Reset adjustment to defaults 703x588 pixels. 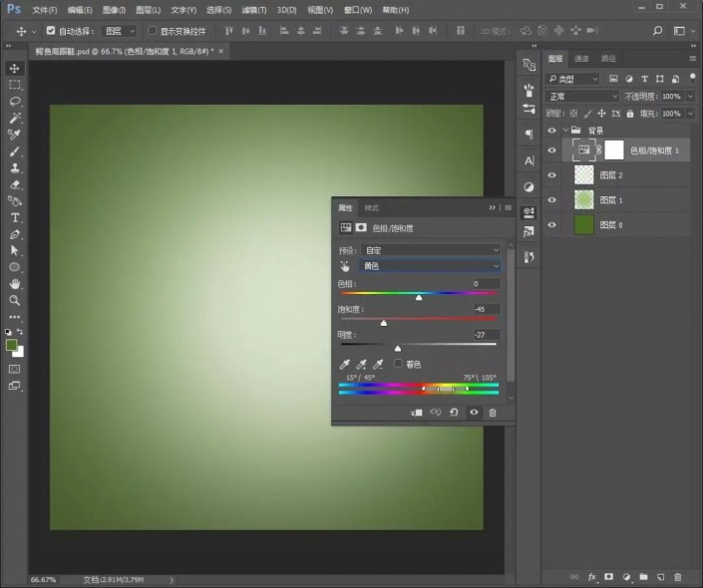pyautogui.click(x=454, y=413)
